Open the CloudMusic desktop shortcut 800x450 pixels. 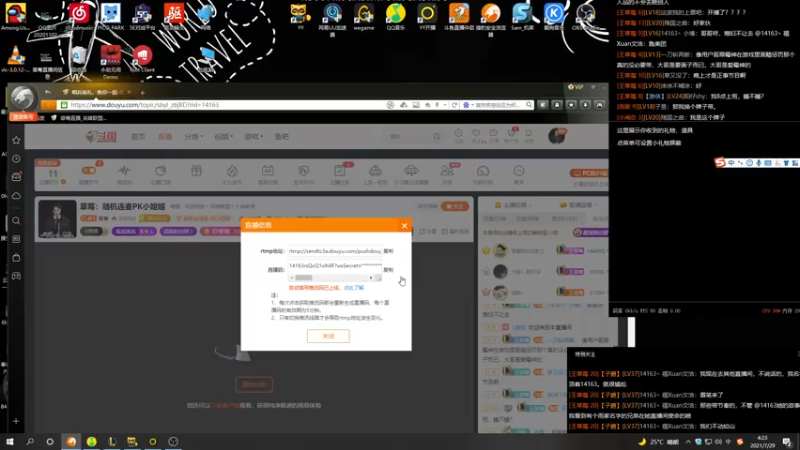[79, 16]
